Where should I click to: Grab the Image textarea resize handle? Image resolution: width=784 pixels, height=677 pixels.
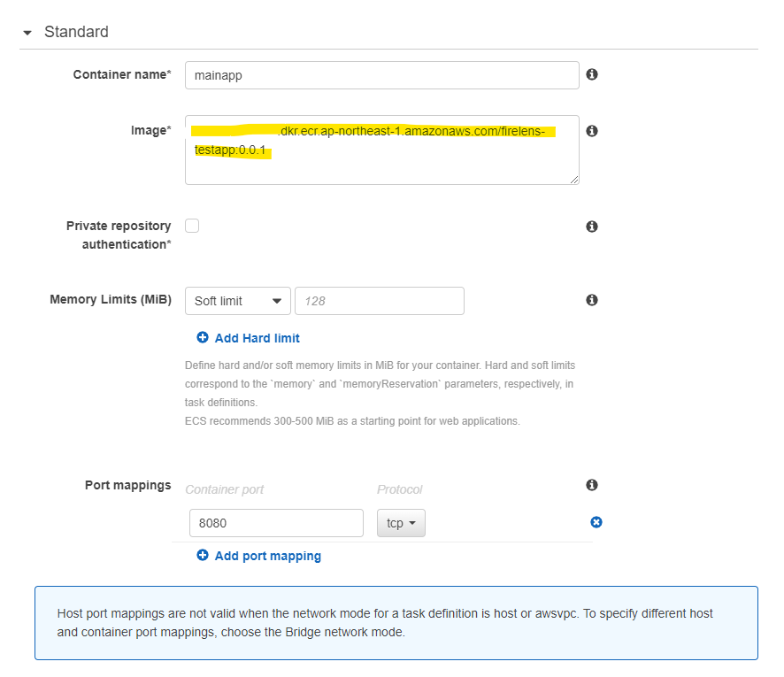tap(574, 180)
